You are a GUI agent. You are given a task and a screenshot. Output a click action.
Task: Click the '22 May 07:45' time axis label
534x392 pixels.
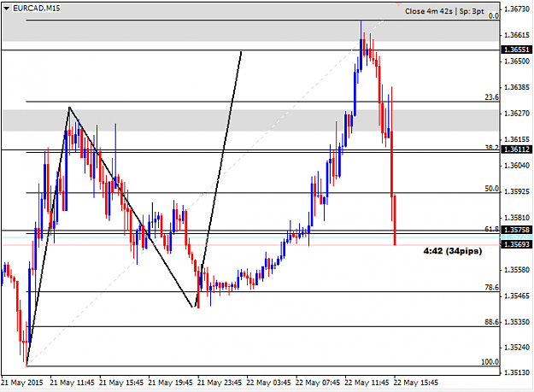click(318, 383)
